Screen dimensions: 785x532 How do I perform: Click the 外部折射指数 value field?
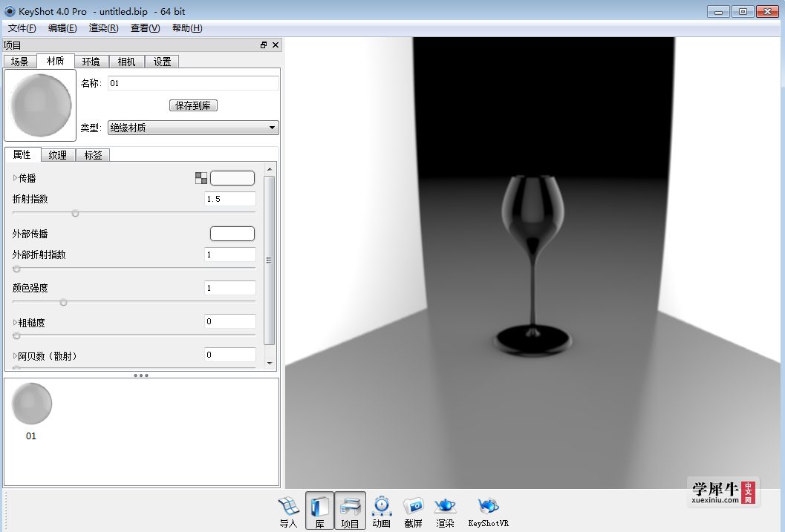coord(230,254)
